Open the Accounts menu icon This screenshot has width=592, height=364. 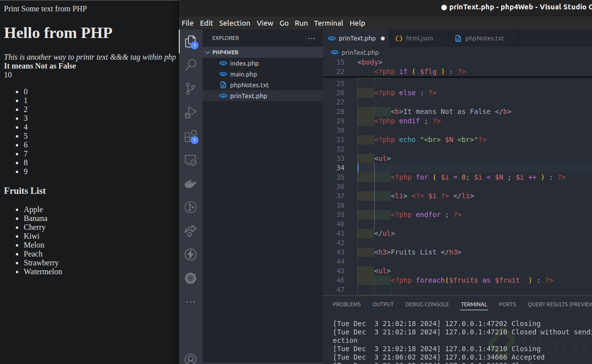tap(191, 359)
